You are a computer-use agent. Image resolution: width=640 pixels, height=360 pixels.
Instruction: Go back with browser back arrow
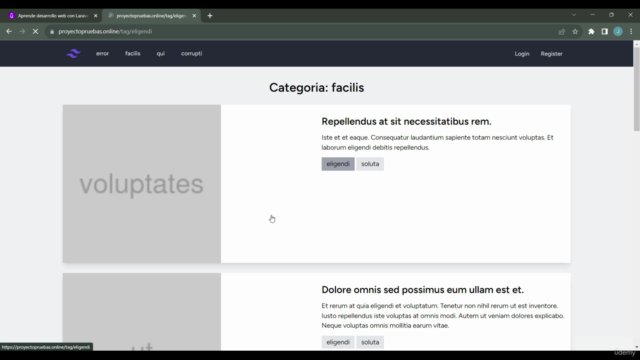click(9, 31)
